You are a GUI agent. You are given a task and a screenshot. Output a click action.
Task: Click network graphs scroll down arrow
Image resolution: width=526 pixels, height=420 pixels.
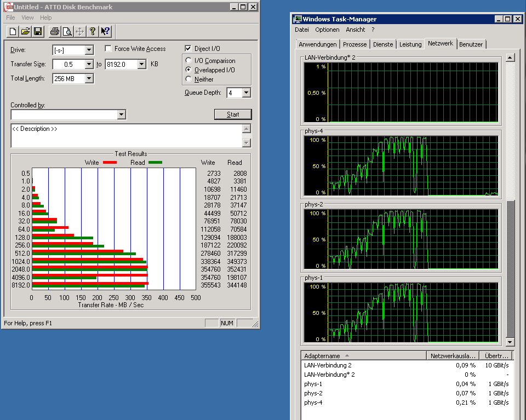[510, 342]
